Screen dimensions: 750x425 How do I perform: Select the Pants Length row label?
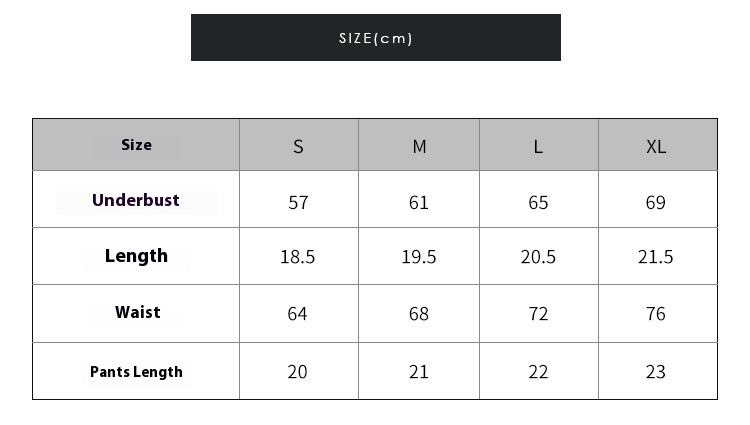(x=136, y=371)
